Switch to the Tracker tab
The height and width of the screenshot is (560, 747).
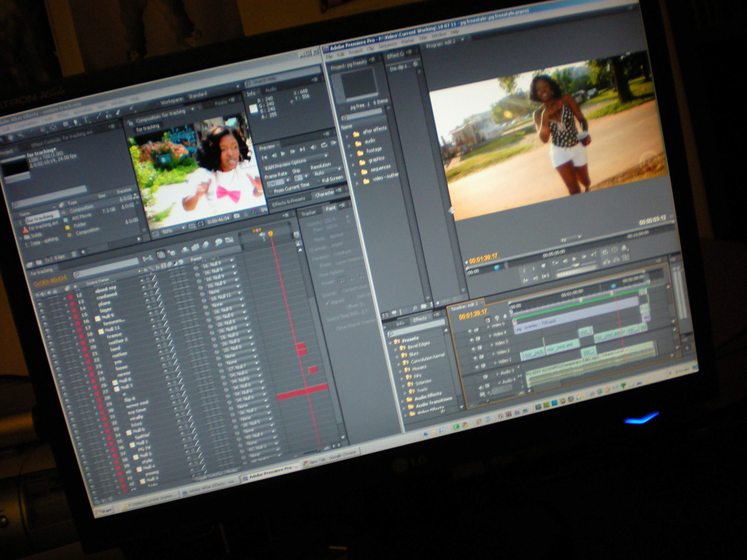point(308,213)
